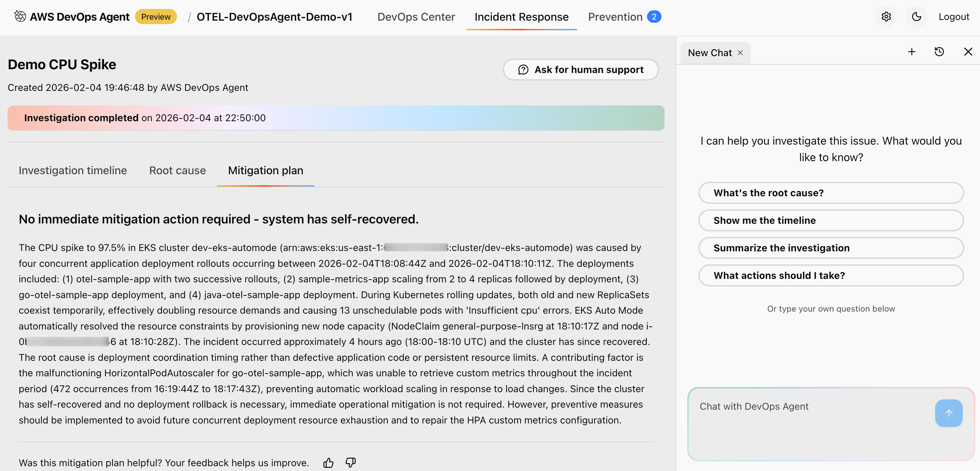Close the chat side panel
Viewport: 980px width, 471px height.
pyautogui.click(x=968, y=52)
